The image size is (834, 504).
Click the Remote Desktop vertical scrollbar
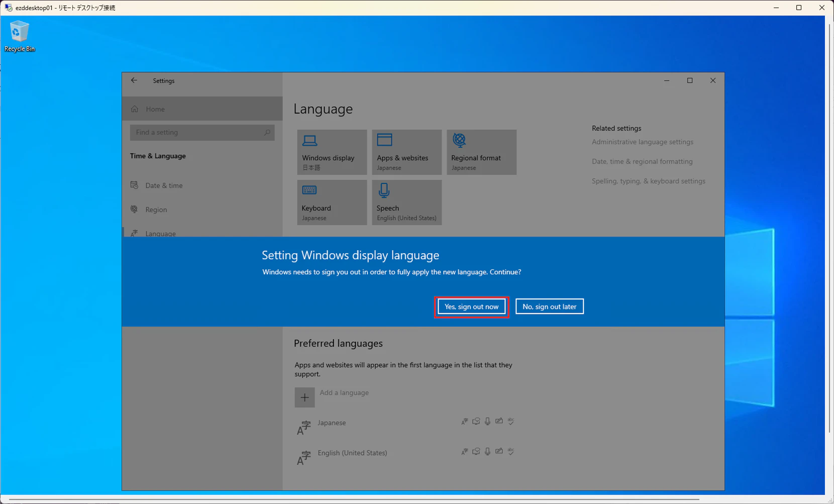[829, 229]
